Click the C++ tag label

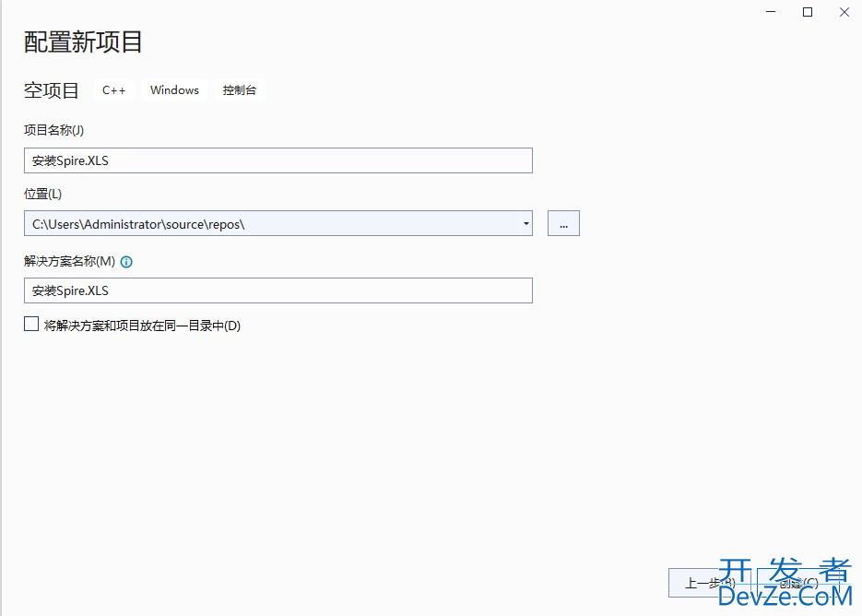point(113,90)
